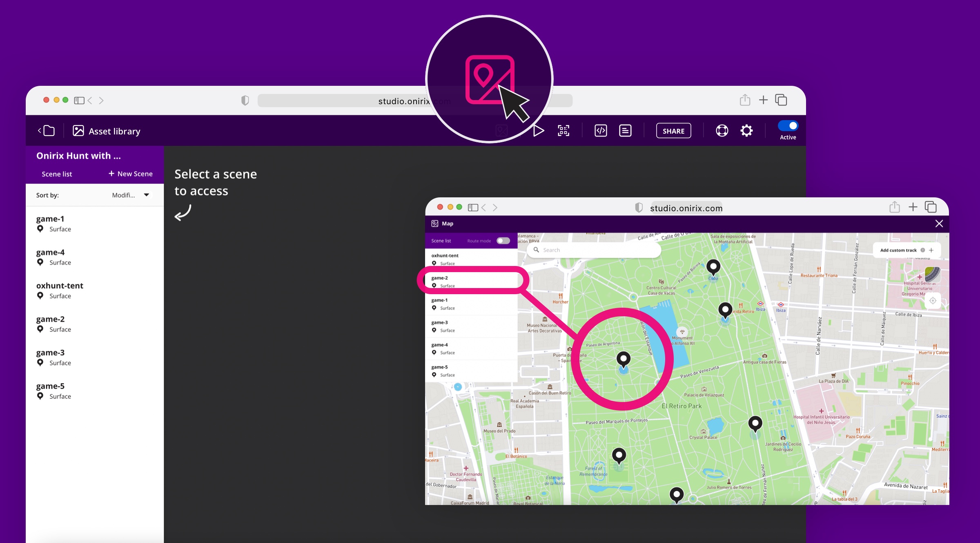This screenshot has width=980, height=543.
Task: Open the Asset library tab
Action: click(x=107, y=131)
